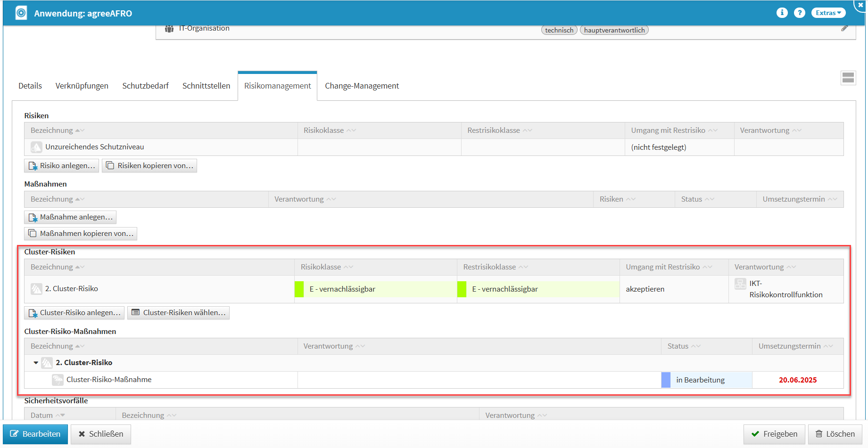Screen dimensions: 868x448
Task: Click the IKT-Risikokontrollfunktion organisation icon
Action: 740,284
